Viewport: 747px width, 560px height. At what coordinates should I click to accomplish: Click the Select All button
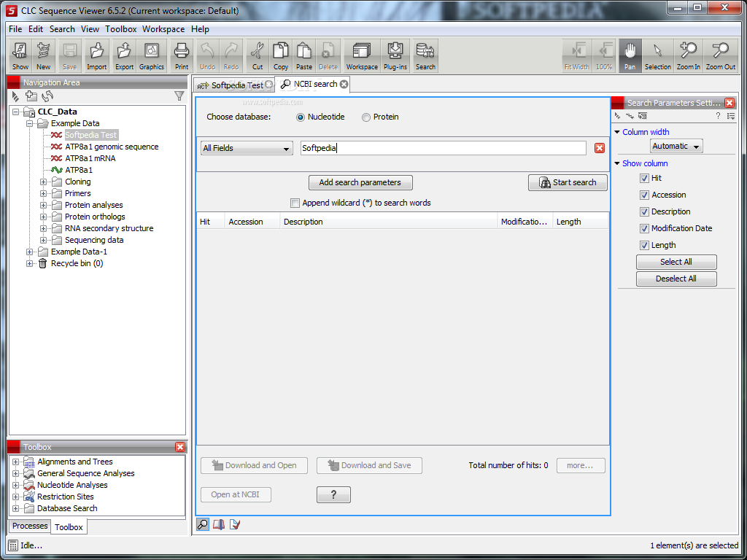[676, 262]
